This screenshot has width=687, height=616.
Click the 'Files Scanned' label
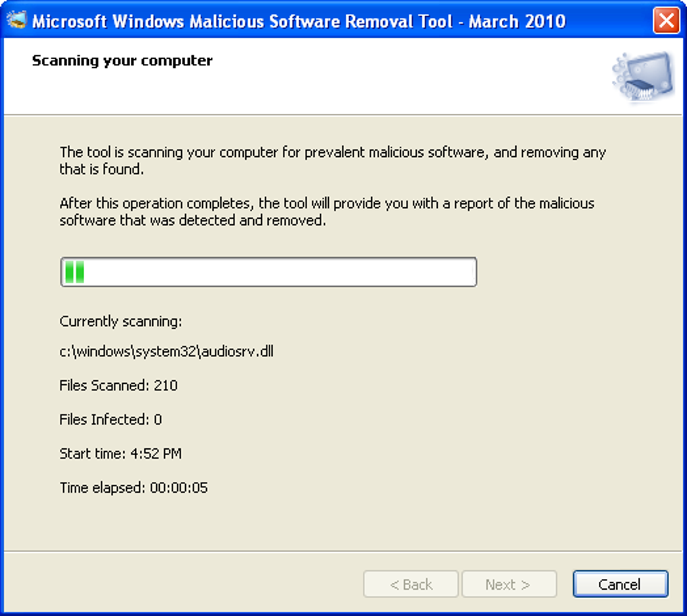pos(104,386)
